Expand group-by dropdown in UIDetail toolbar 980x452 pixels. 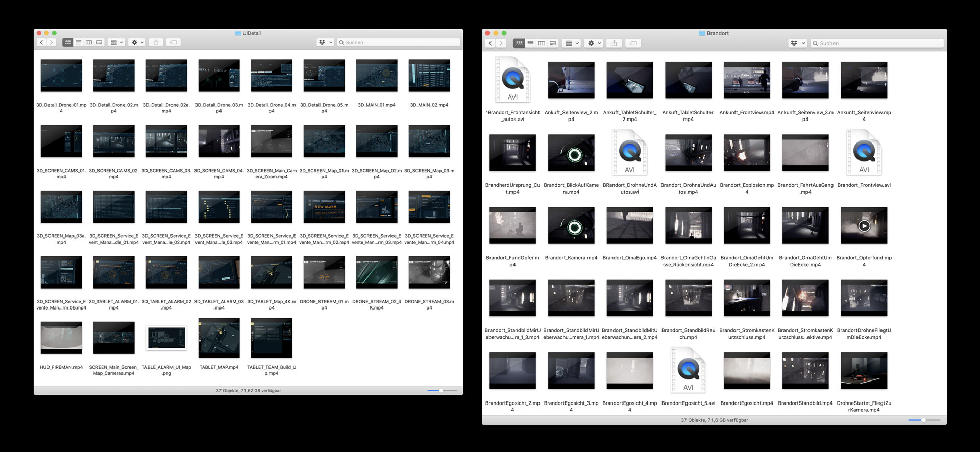coord(117,42)
